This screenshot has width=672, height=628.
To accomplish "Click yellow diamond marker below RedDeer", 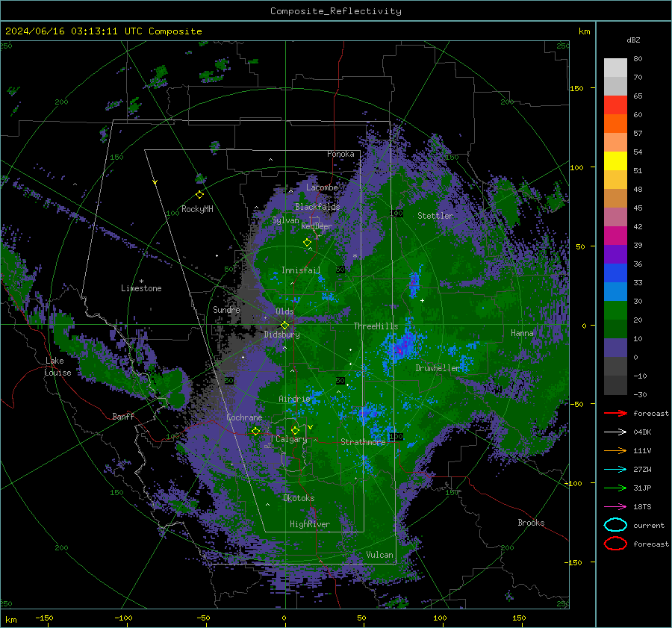I will [x=308, y=242].
